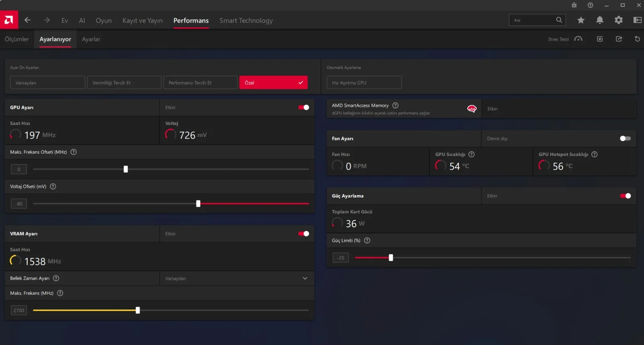The image size is (644, 345).
Task: Click the Stres Testi gauge icon
Action: click(578, 39)
